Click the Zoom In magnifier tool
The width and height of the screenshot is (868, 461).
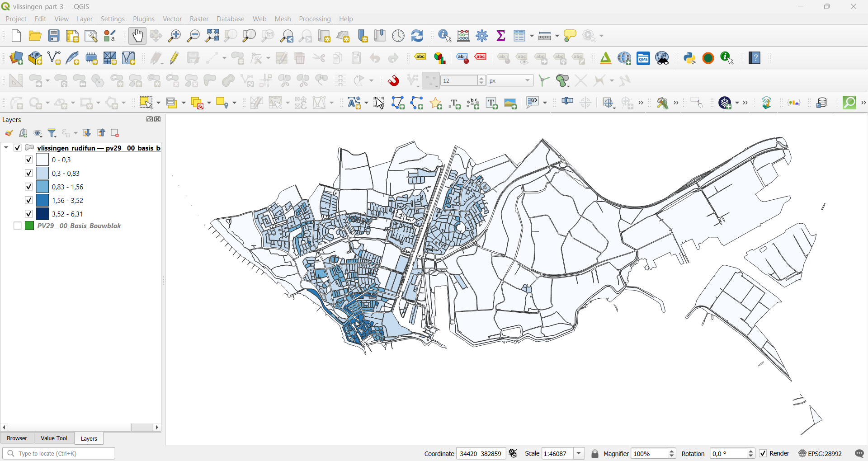click(174, 36)
